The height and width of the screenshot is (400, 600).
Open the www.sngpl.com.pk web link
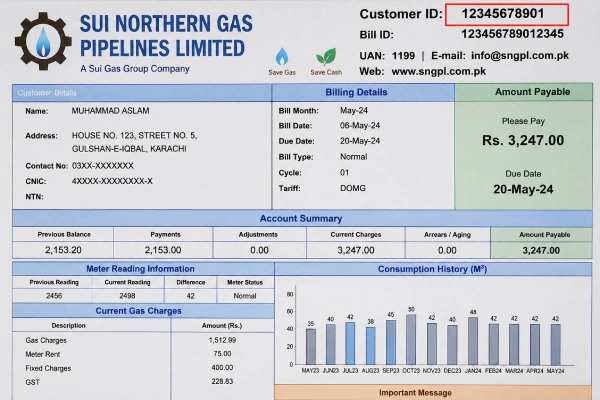[x=439, y=72]
